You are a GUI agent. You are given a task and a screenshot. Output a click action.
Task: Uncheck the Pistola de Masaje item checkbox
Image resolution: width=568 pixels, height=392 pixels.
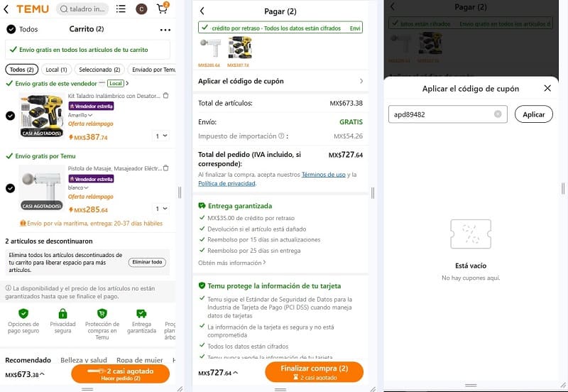[x=10, y=188]
